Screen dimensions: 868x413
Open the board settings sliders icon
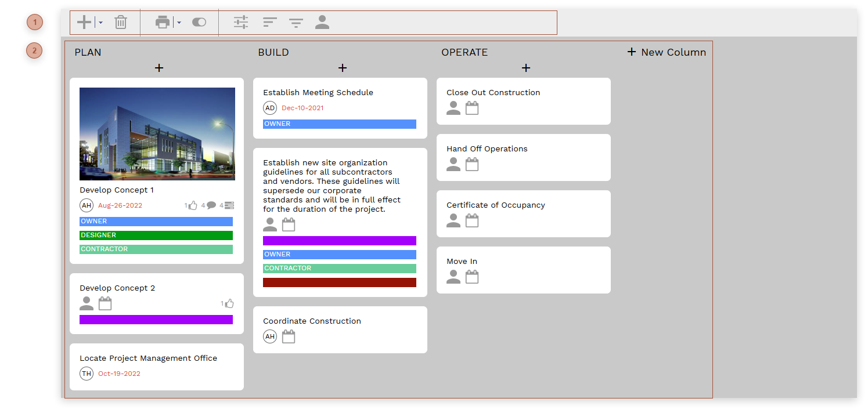[241, 22]
